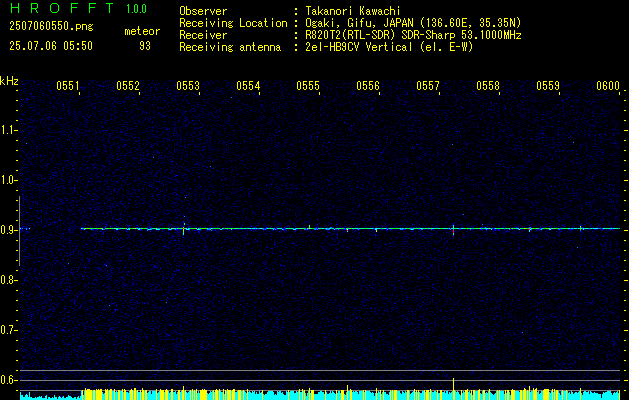The image size is (629, 400).
Task: Click the kHz axis unit label
Action: tap(9, 81)
